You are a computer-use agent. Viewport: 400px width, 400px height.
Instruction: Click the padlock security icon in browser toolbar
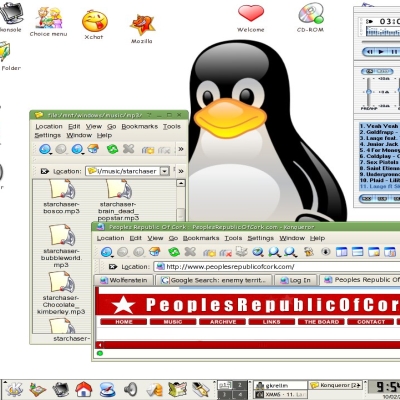[309, 252]
